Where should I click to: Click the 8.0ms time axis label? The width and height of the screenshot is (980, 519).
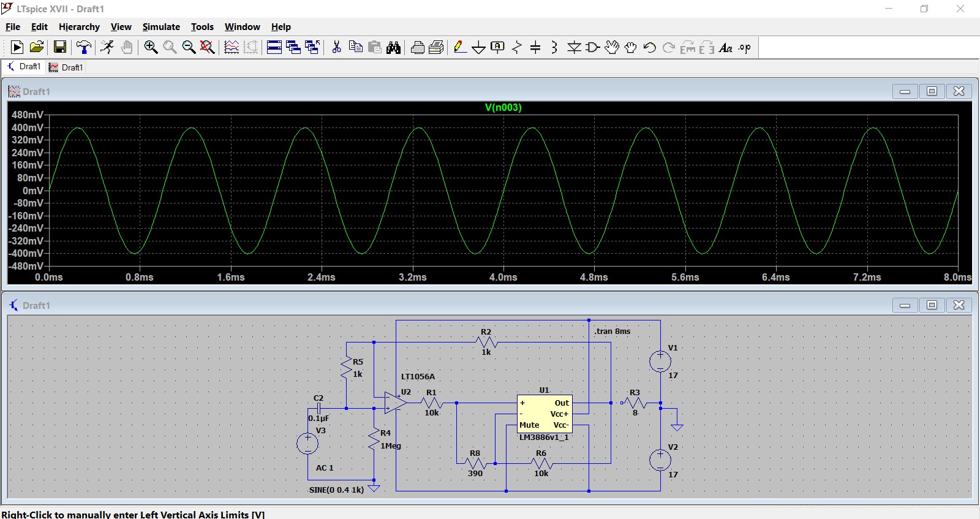[957, 278]
